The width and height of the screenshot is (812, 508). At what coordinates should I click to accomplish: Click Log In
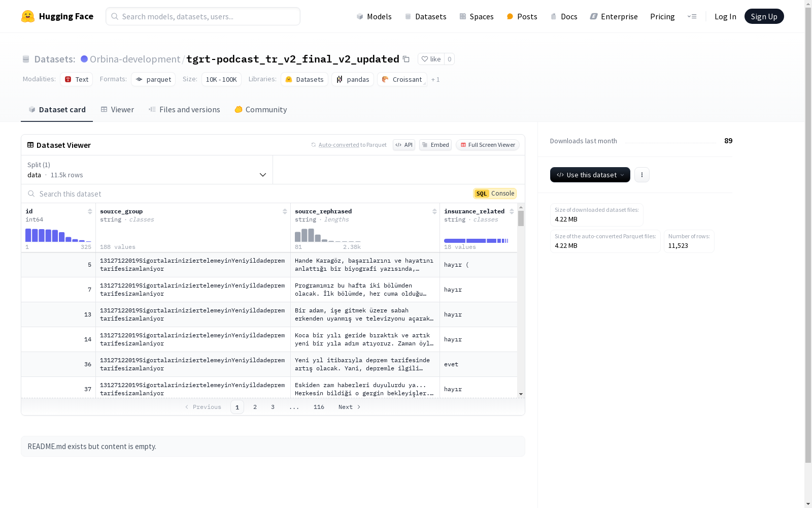(725, 16)
